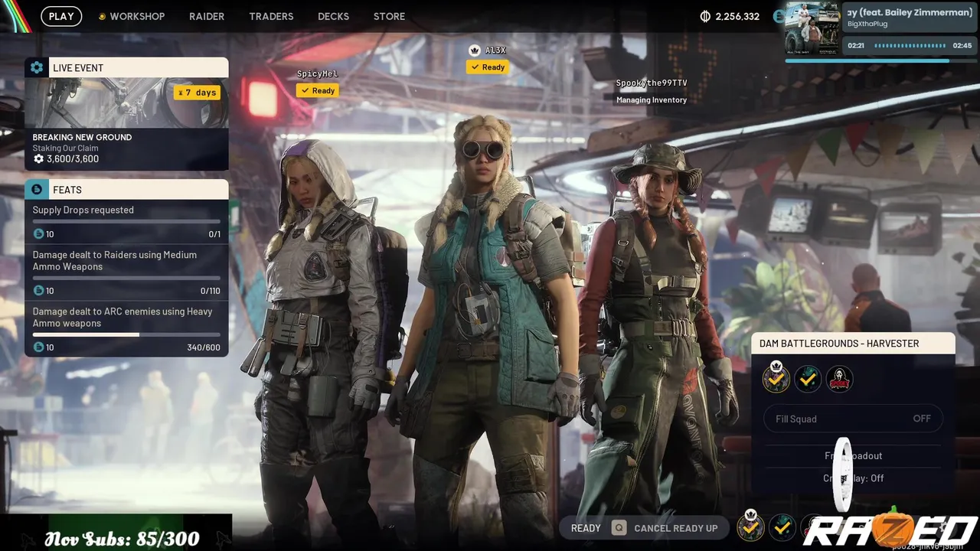Click the BigXthaPlug artist name
Image resolution: width=980 pixels, height=551 pixels.
click(x=867, y=24)
